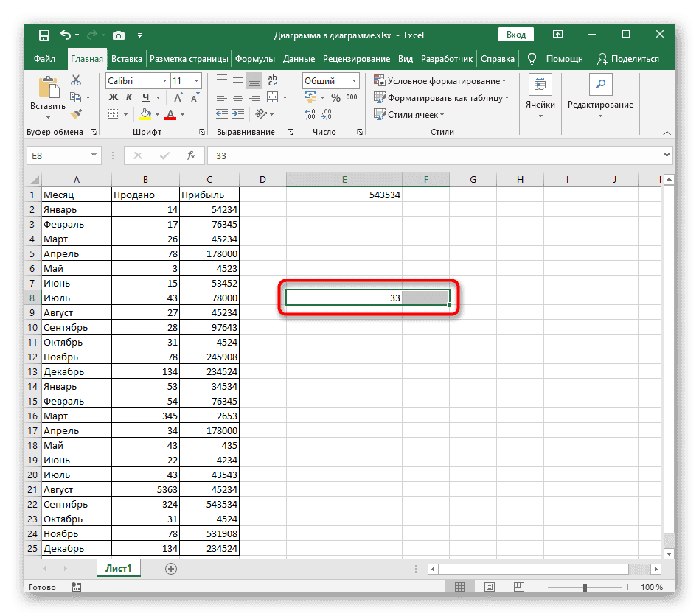The height and width of the screenshot is (616, 699).
Task: Click the Save icon in title bar
Action: [x=44, y=35]
